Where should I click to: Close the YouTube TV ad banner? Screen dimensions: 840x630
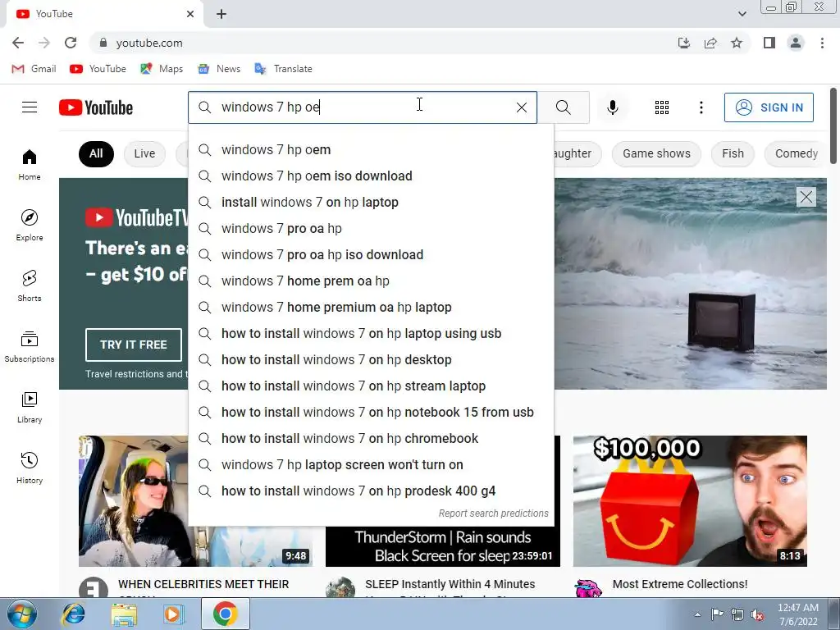point(806,197)
